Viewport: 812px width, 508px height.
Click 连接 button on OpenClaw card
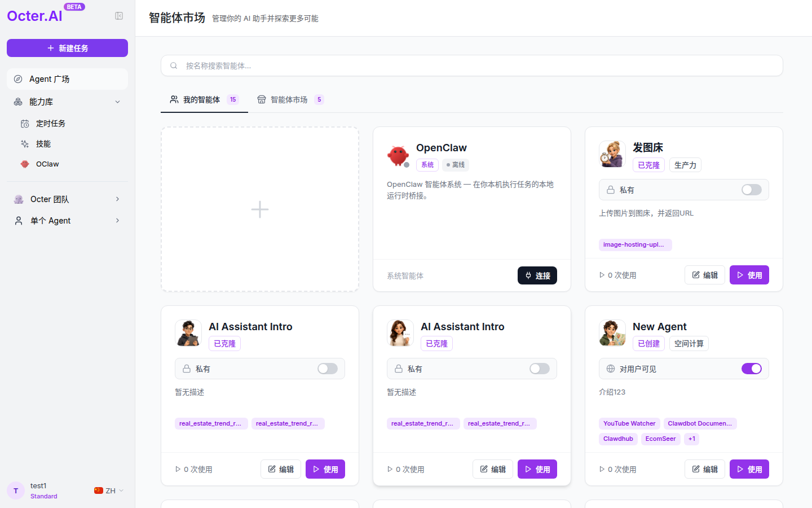click(x=537, y=275)
